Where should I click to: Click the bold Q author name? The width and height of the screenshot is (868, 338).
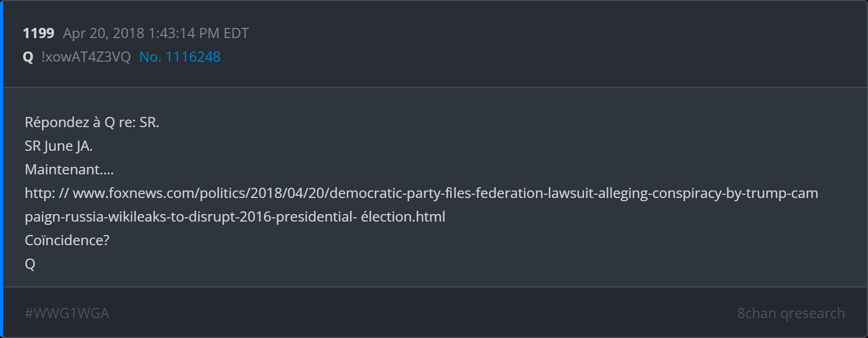[x=28, y=57]
